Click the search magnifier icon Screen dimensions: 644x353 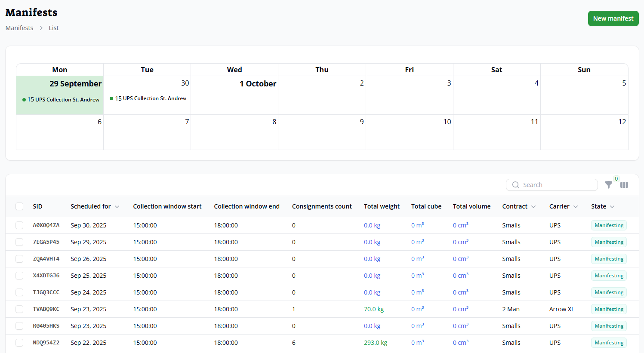[x=515, y=185]
